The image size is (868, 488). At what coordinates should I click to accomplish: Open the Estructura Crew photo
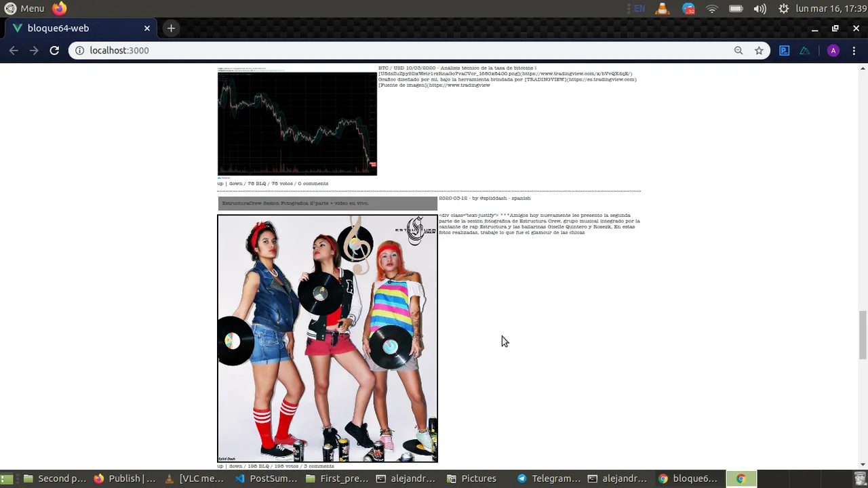pos(328,338)
